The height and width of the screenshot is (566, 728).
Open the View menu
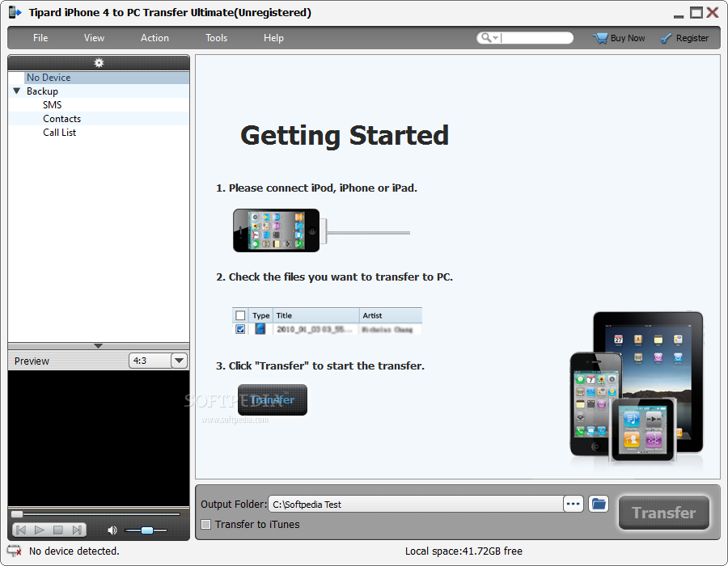click(94, 38)
